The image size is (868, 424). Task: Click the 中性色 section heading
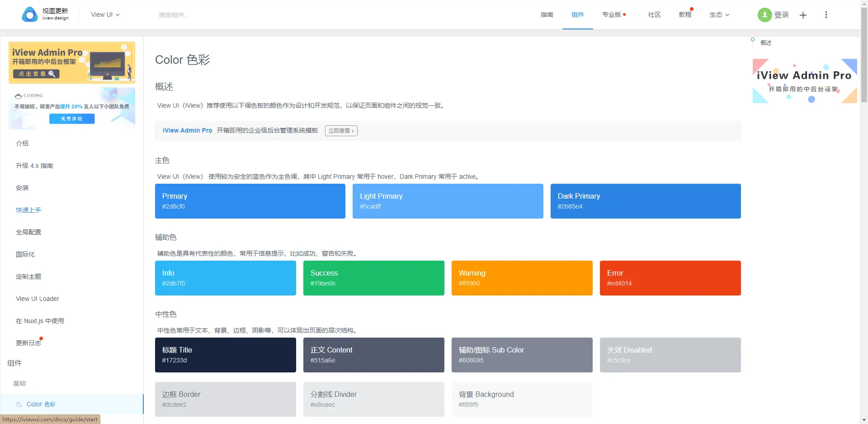(x=166, y=314)
